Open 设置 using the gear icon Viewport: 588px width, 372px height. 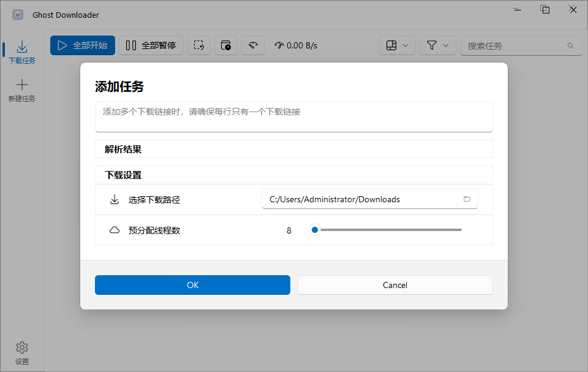tap(22, 346)
